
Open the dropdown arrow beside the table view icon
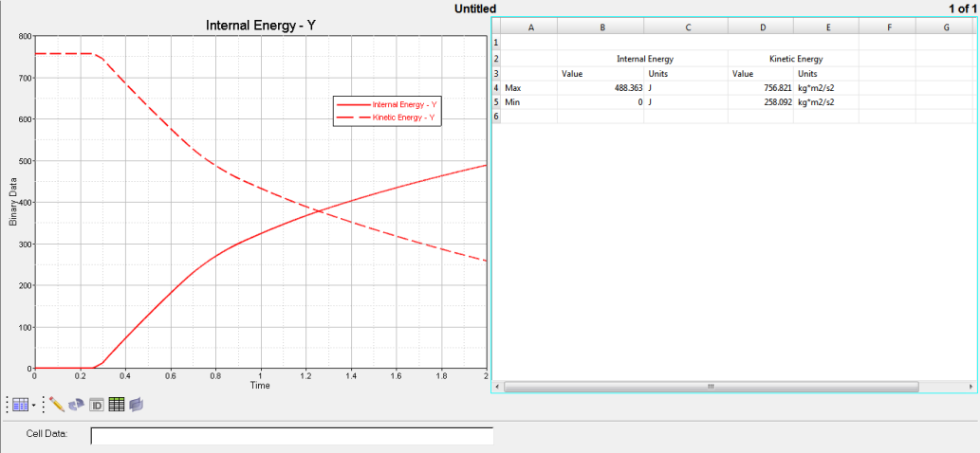pyautogui.click(x=32, y=406)
